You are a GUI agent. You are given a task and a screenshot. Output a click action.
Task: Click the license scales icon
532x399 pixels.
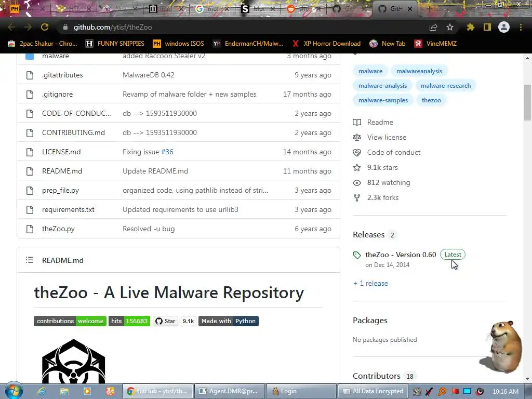[x=357, y=137]
